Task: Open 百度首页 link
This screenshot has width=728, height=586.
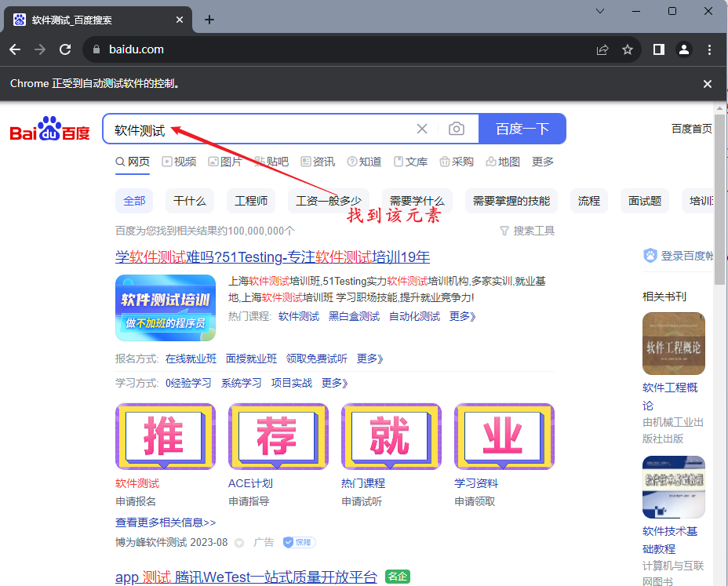Action: coord(691,129)
